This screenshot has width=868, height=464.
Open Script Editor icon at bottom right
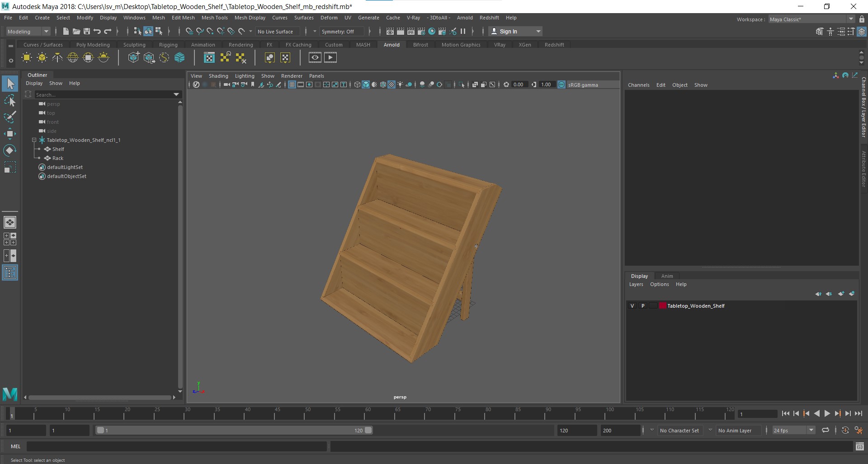click(860, 446)
